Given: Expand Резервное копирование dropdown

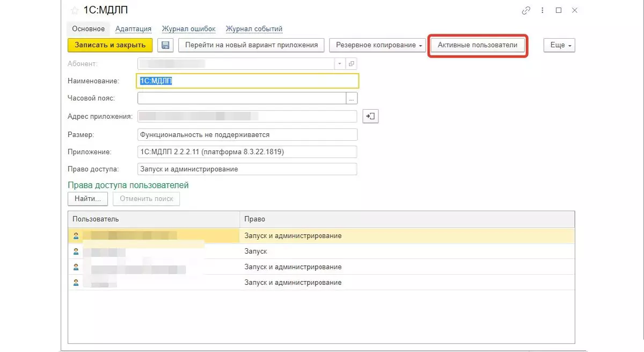Looking at the screenshot, I should coord(378,45).
